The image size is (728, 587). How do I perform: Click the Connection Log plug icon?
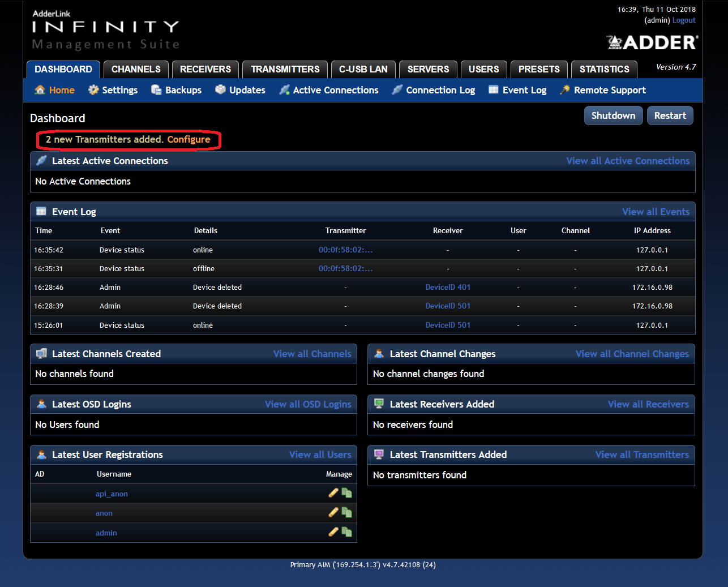click(397, 90)
